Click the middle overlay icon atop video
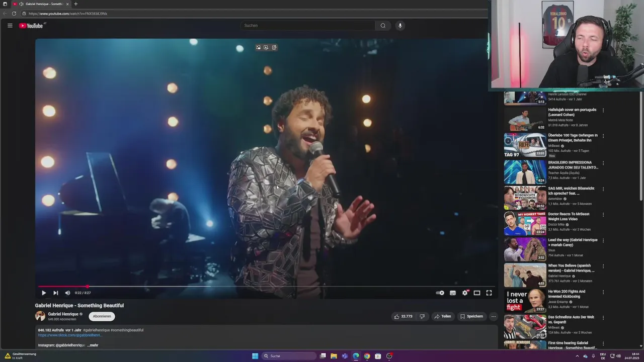Image resolution: width=644 pixels, height=362 pixels. 266,47
